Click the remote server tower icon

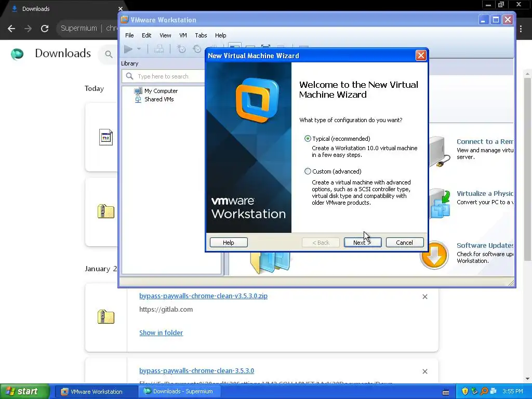point(440,151)
